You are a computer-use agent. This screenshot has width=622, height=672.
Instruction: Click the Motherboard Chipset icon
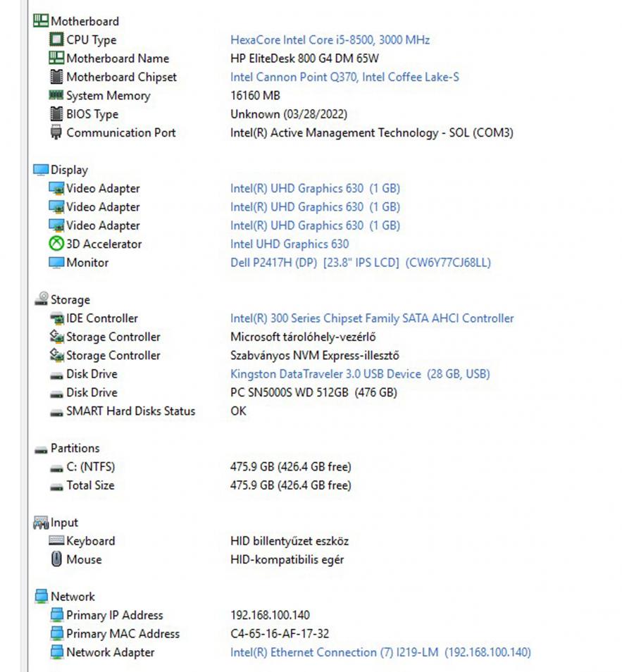pyautogui.click(x=56, y=77)
